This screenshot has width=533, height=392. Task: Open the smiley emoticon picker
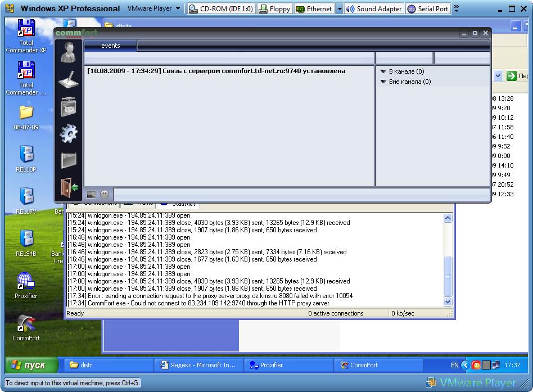tap(105, 195)
